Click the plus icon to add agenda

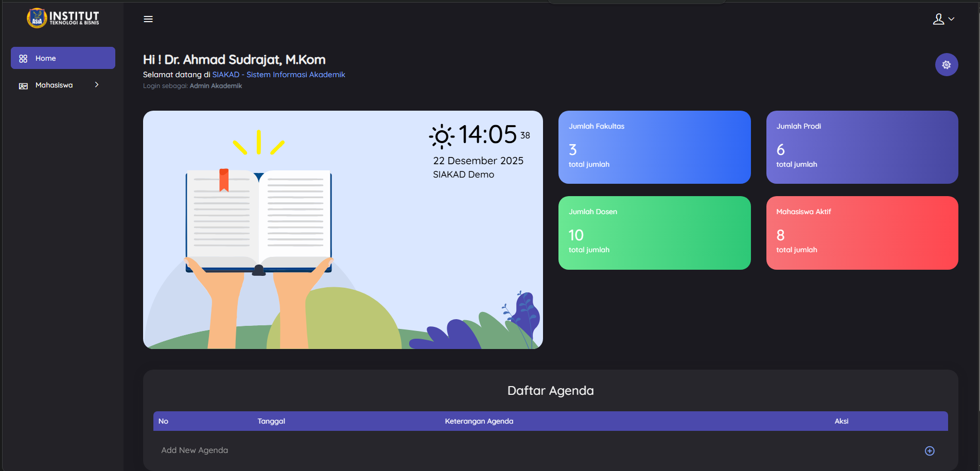point(929,451)
